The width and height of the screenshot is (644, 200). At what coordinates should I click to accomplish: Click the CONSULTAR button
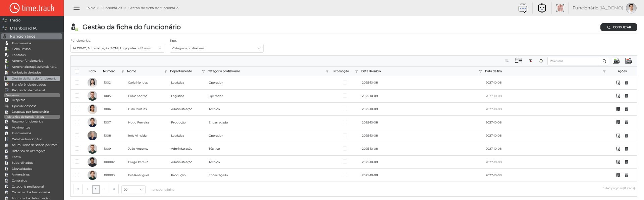619,27
